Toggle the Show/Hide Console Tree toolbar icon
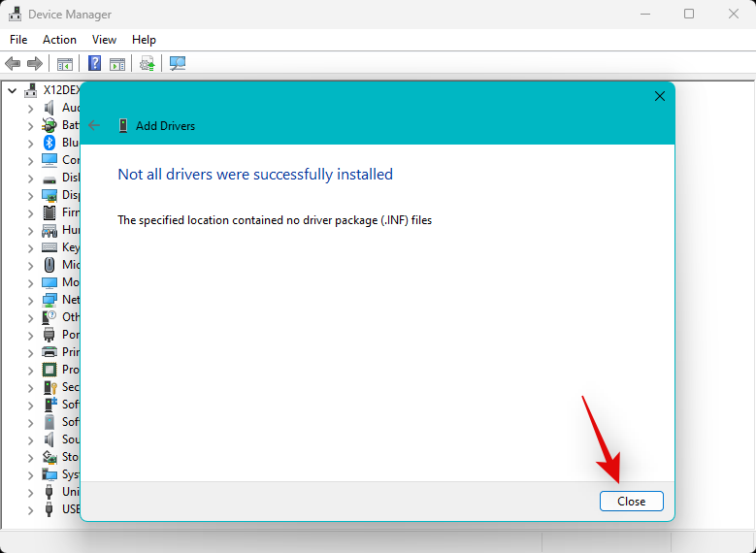 click(x=65, y=64)
